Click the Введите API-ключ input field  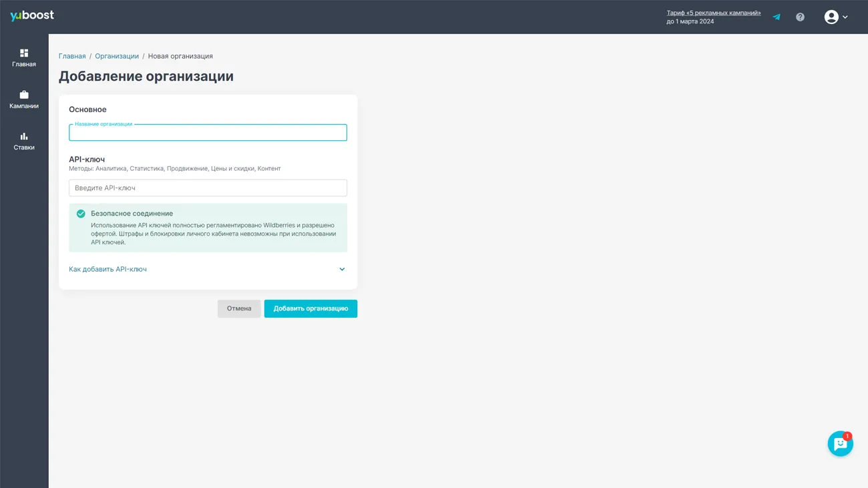(208, 188)
